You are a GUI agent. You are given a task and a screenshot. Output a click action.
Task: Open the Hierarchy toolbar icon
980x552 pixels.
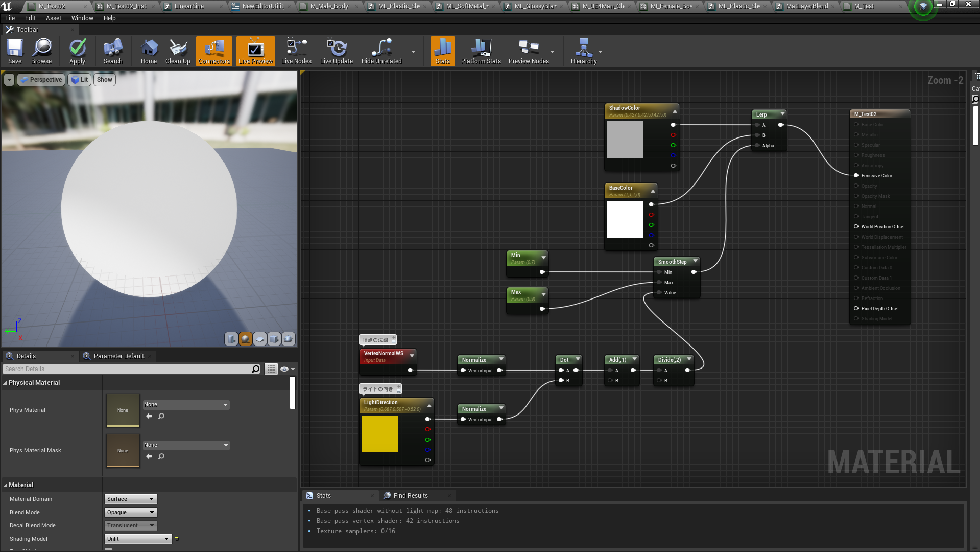pyautogui.click(x=584, y=51)
